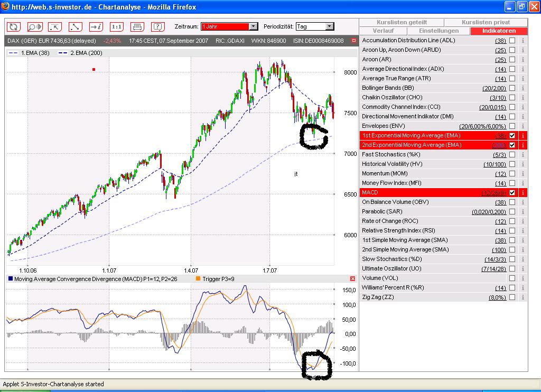Edit Envelopes parameter (20/6,00%/6,00%)
Image resolution: width=541 pixels, height=392 pixels.
click(483, 126)
